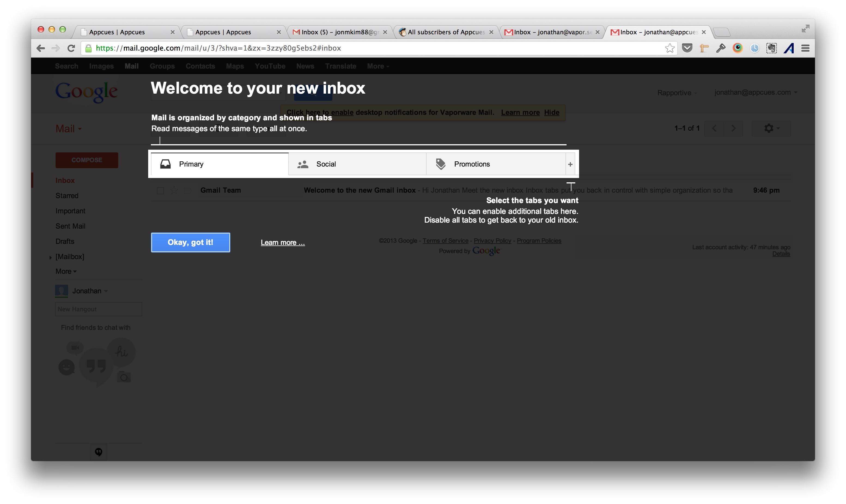The height and width of the screenshot is (504, 846).
Task: Open the Program Policies link
Action: [539, 241]
